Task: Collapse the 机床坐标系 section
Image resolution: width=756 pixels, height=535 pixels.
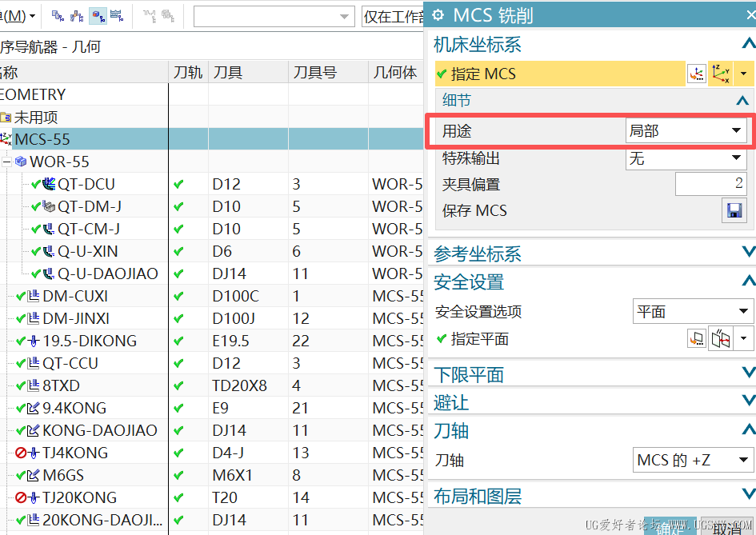Action: (748, 44)
